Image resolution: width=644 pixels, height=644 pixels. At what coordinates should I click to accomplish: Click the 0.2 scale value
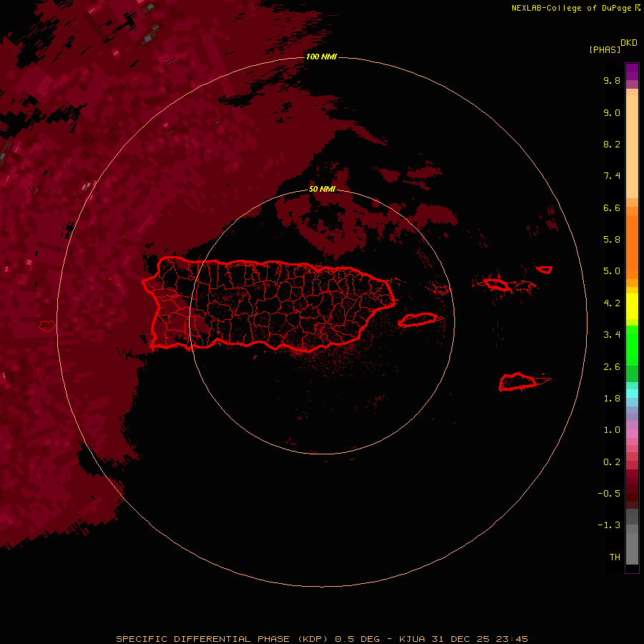(x=612, y=462)
